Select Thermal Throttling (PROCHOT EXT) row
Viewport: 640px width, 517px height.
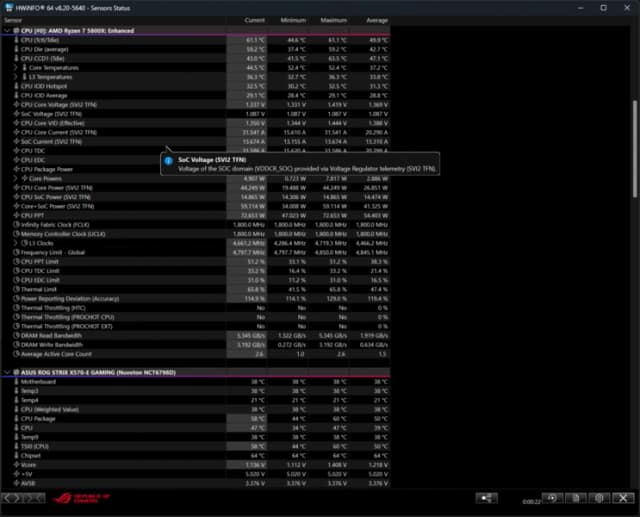point(196,326)
